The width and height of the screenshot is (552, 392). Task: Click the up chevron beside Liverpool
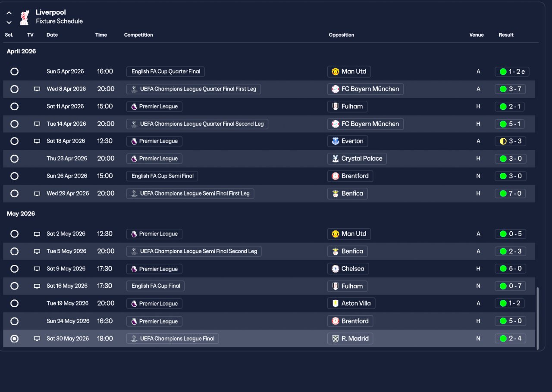click(9, 13)
